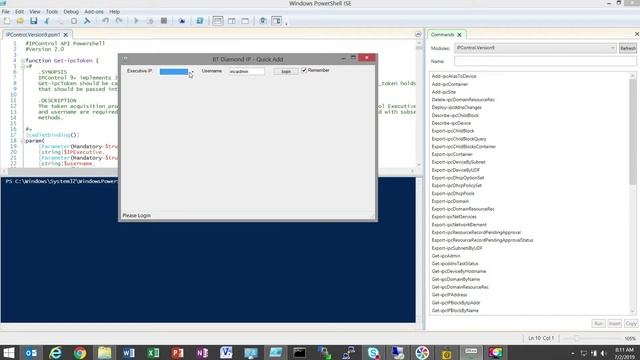Click the Clear console pane icon
640x360 pixels.
(x=87, y=21)
